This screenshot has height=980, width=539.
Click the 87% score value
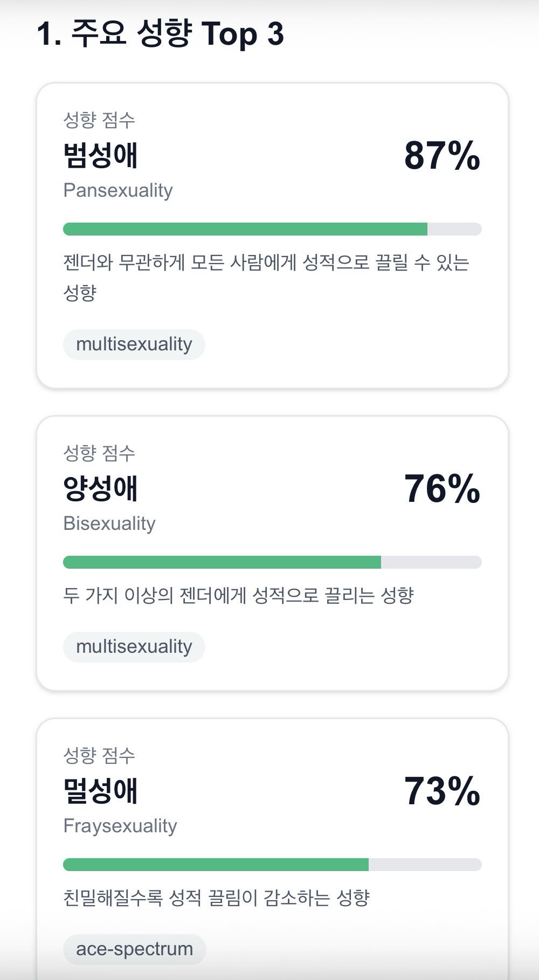[442, 156]
